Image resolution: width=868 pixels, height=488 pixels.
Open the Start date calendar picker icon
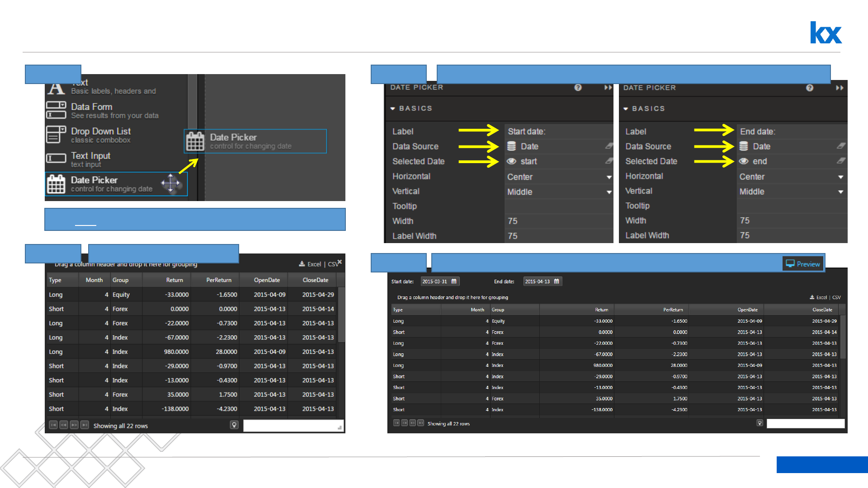[454, 282]
